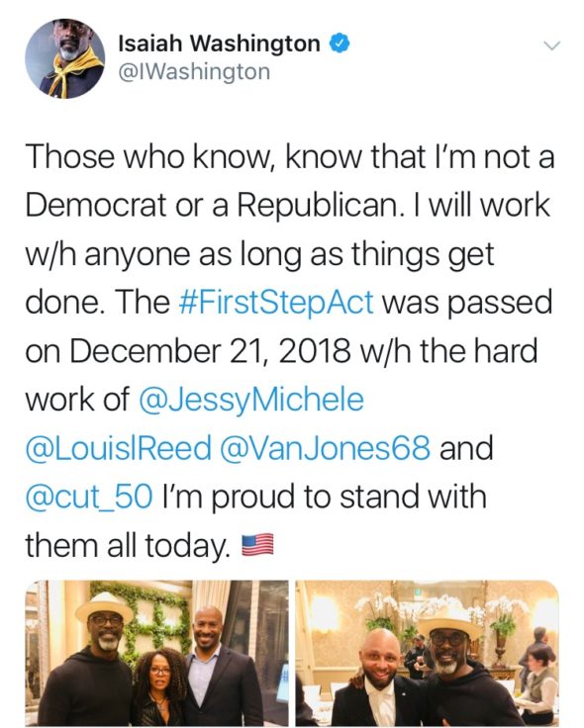Click the curly-haired woman in left photo
The image size is (584, 728).
[159, 687]
